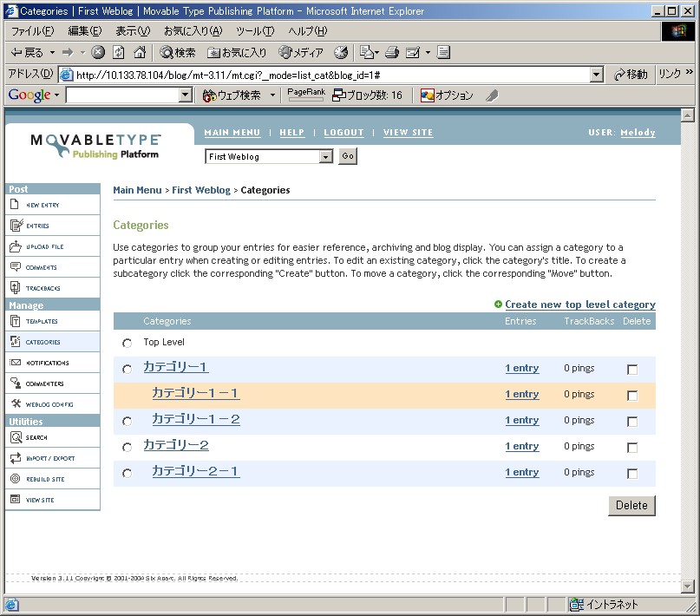Open the Entries sidebar item

click(53, 226)
